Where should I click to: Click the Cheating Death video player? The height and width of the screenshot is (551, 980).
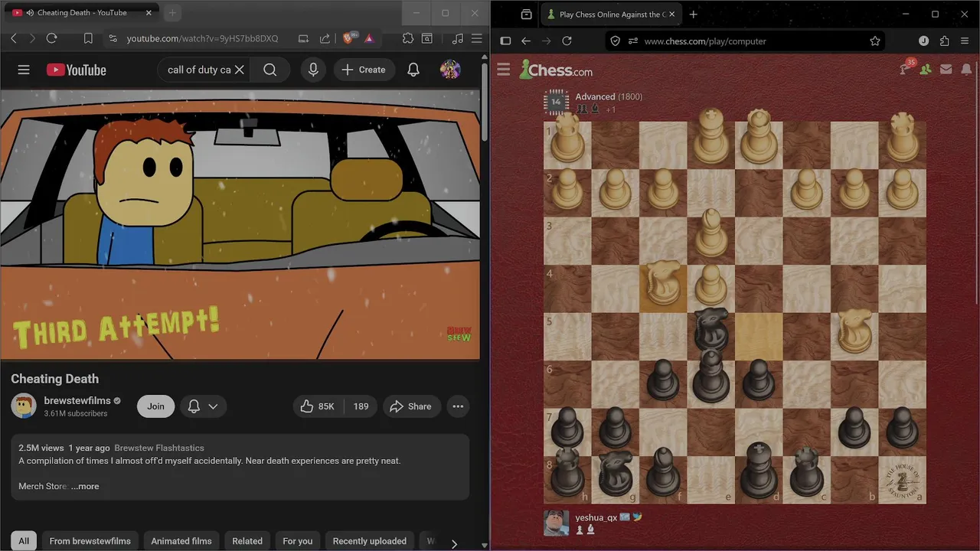pyautogui.click(x=240, y=225)
